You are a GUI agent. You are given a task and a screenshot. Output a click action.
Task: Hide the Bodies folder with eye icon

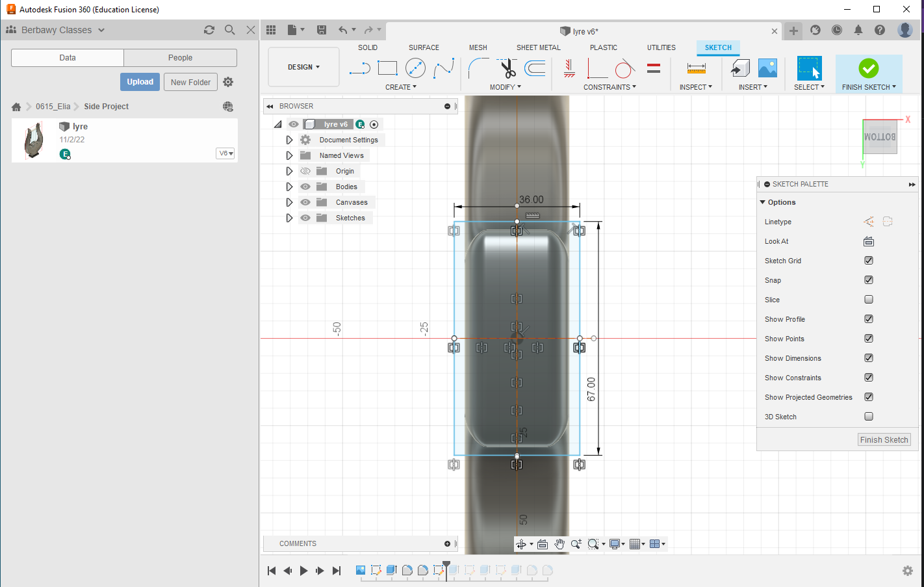tap(305, 187)
